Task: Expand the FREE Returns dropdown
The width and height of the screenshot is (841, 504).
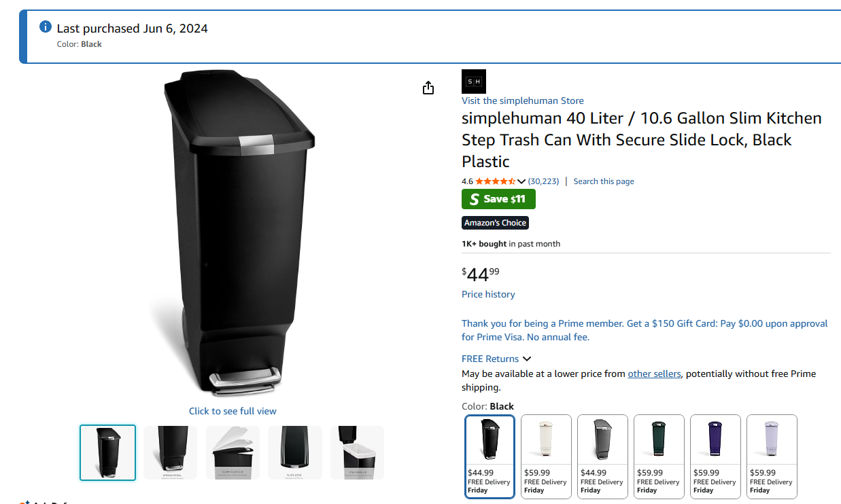Action: point(527,359)
